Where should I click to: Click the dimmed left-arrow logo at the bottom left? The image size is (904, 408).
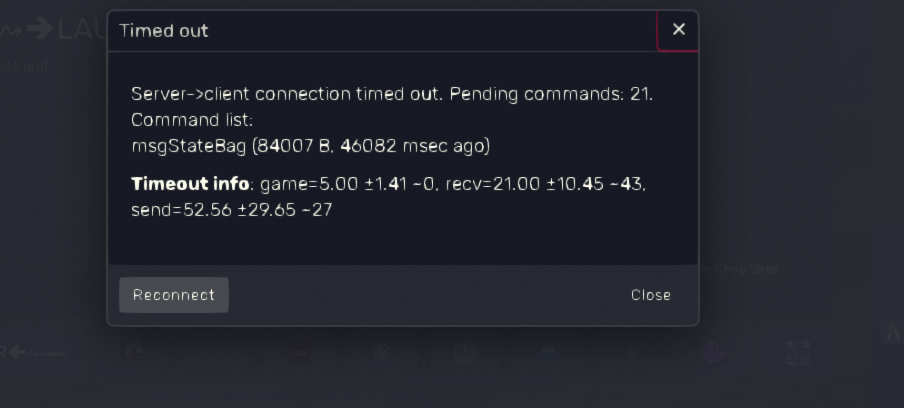click(33, 352)
